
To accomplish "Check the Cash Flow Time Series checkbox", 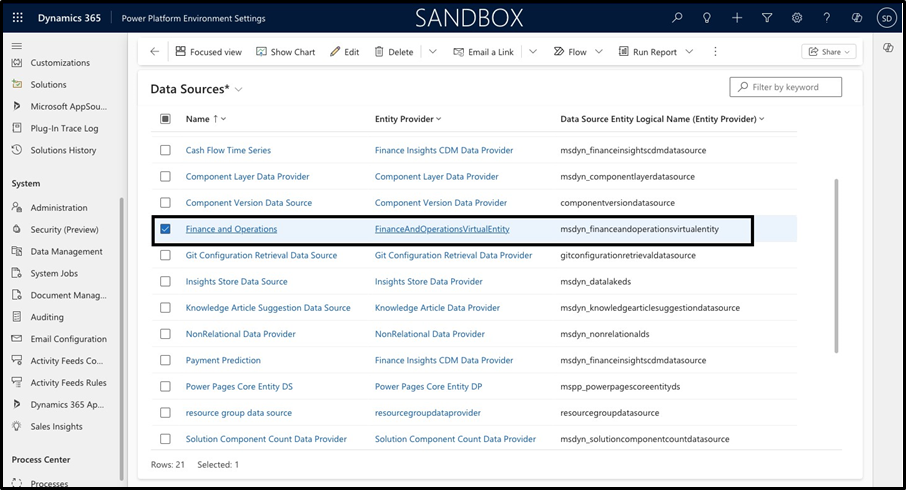I will click(165, 150).
